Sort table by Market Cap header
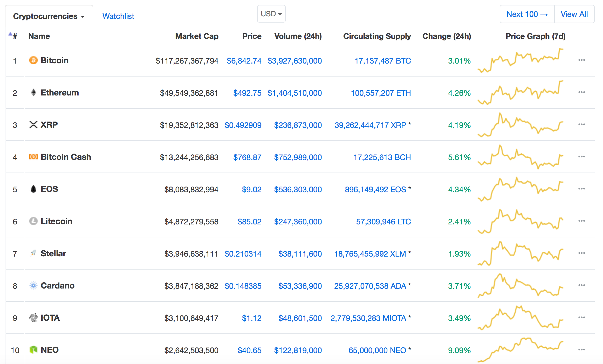Viewport: 603px width, 364px height. pos(197,36)
